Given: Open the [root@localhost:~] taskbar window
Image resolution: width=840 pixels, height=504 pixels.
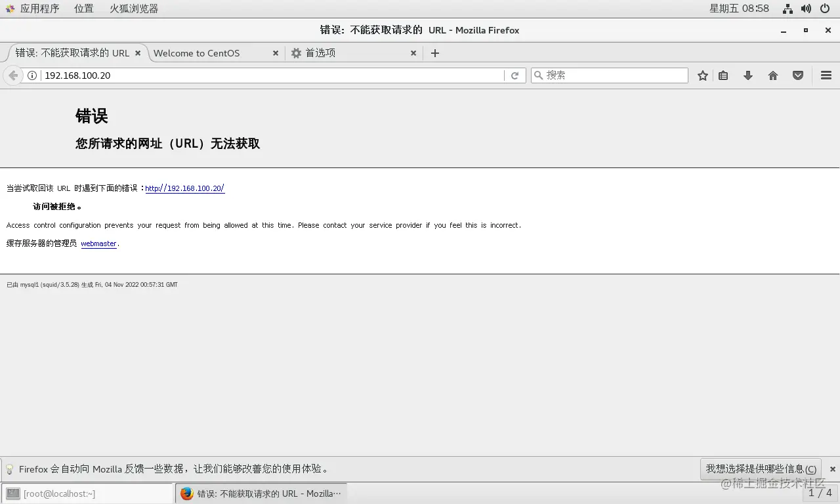Looking at the screenshot, I should point(87,493).
